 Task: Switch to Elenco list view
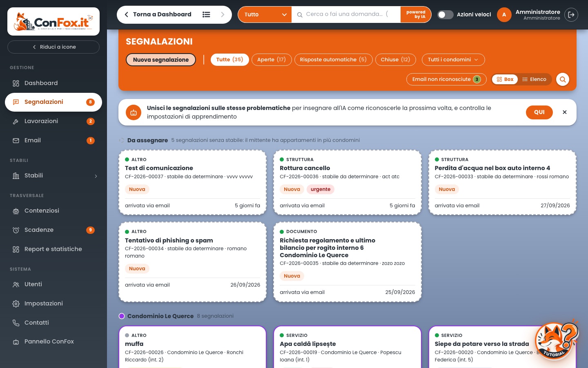[534, 79]
